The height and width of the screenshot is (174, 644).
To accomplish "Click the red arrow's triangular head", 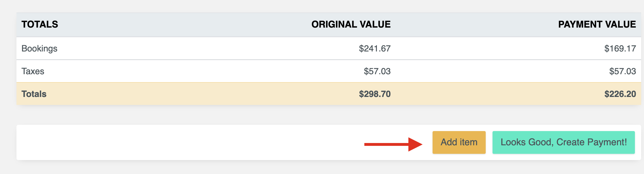I will point(415,144).
